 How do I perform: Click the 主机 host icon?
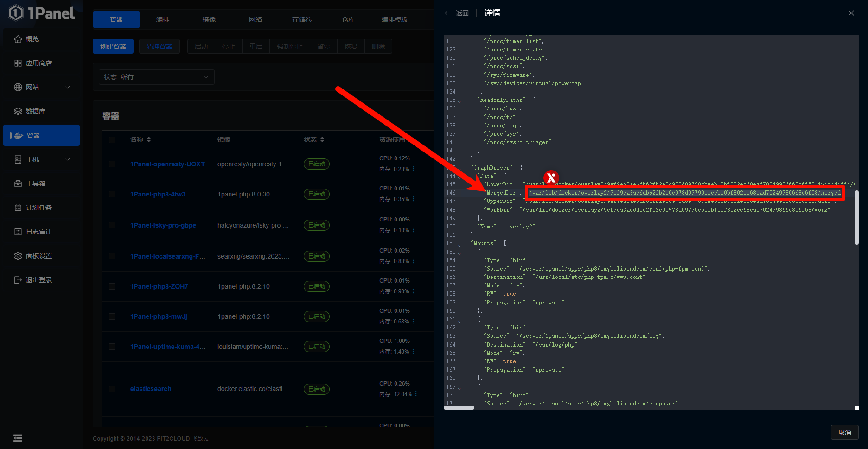tap(18, 159)
